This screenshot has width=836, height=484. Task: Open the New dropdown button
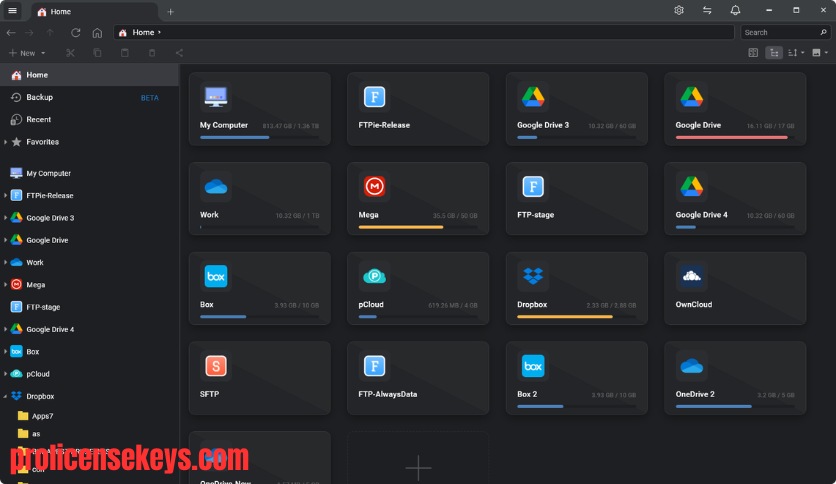[x=27, y=53]
